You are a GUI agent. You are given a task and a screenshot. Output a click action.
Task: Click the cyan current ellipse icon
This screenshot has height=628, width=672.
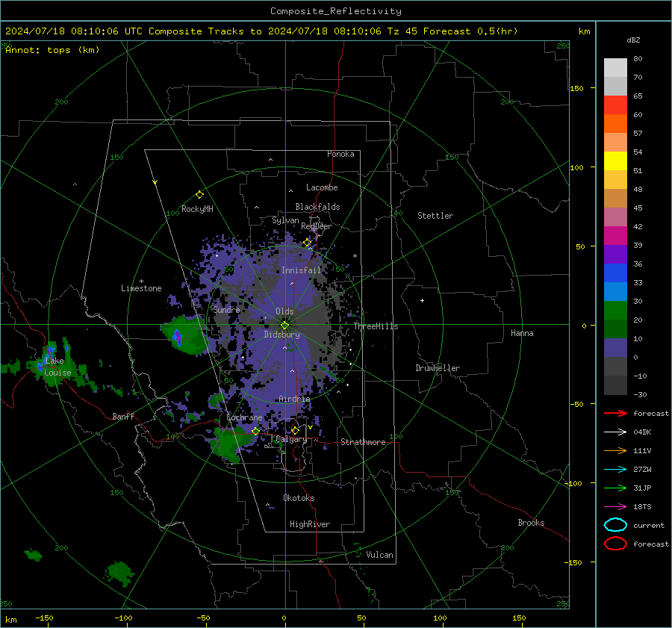615,525
